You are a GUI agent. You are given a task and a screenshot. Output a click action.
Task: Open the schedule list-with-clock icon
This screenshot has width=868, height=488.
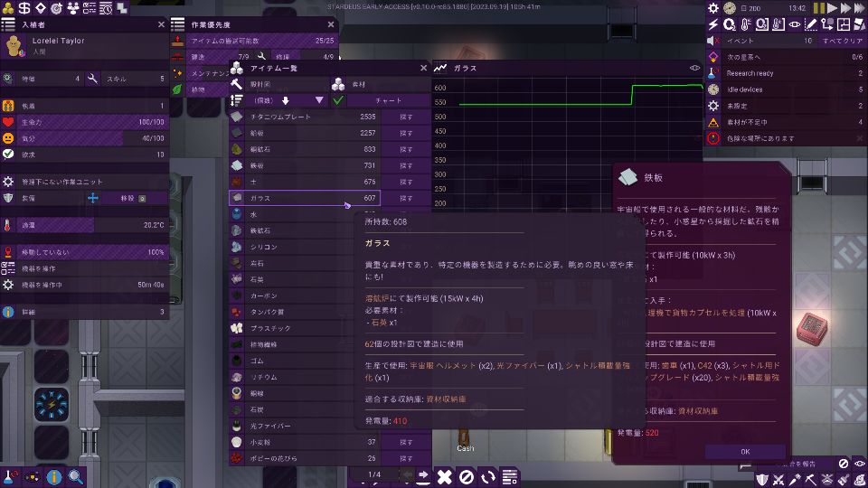(x=106, y=8)
